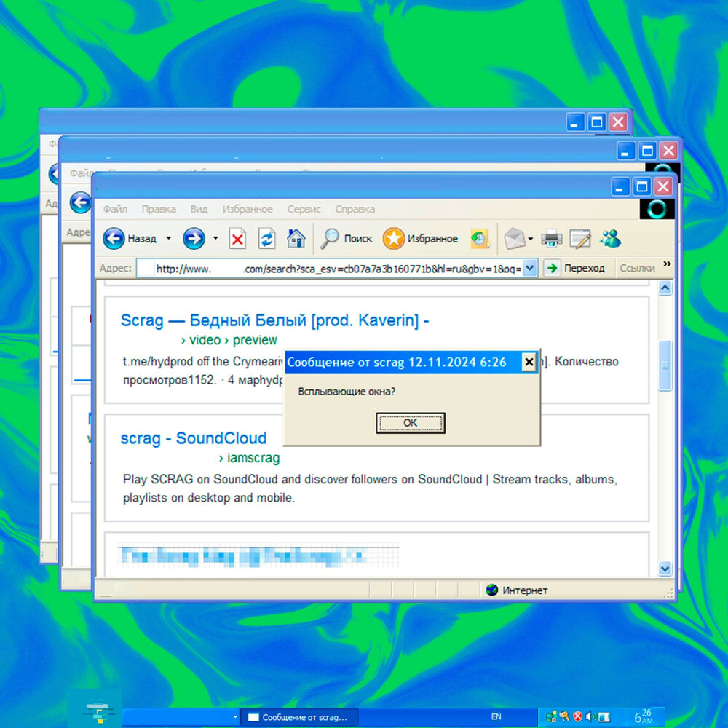Open History toolbar icon
The height and width of the screenshot is (728, 728).
pos(479,238)
